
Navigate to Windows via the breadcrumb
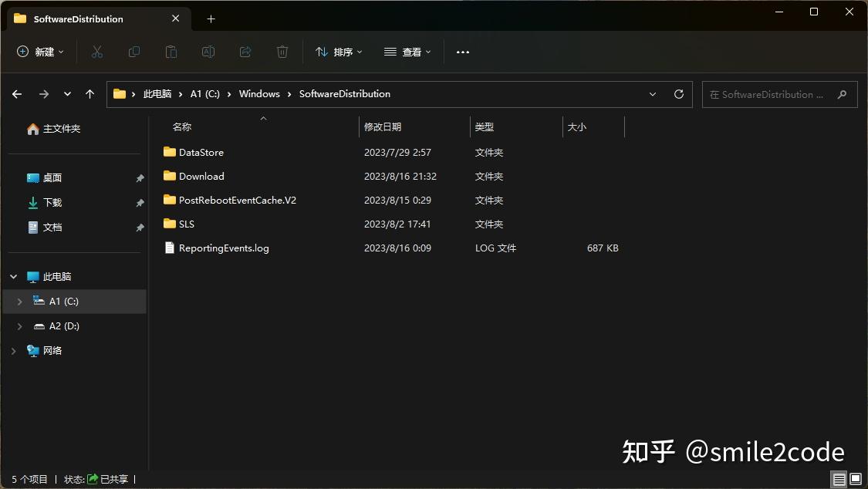(259, 94)
